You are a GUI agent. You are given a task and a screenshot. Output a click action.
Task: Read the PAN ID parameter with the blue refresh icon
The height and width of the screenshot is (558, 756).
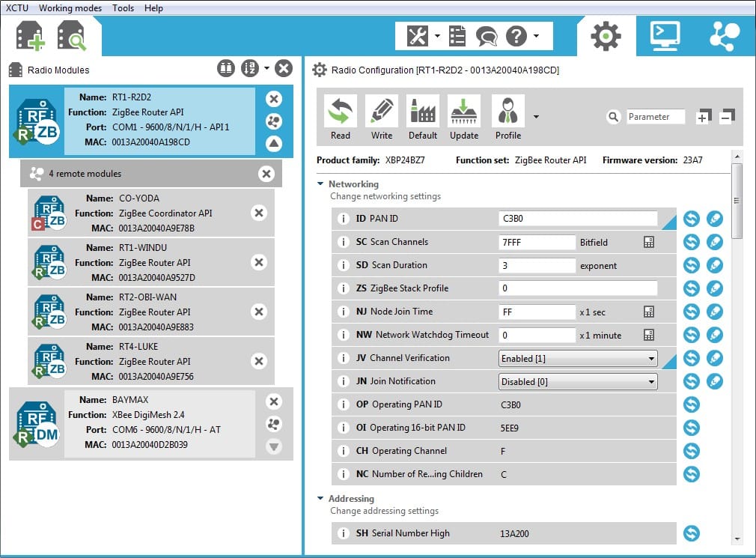[x=690, y=219]
